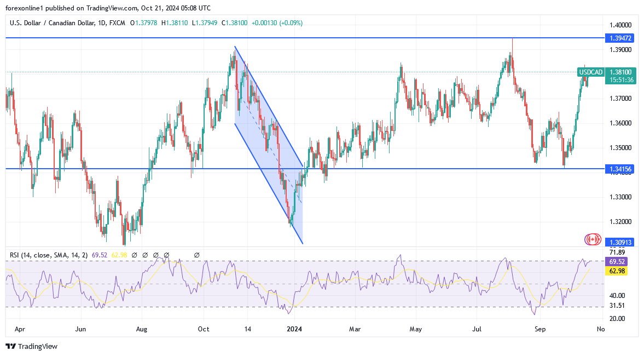Viewport: 644px width, 356px height.
Task: Click the close value C1.38100
Action: (235, 23)
